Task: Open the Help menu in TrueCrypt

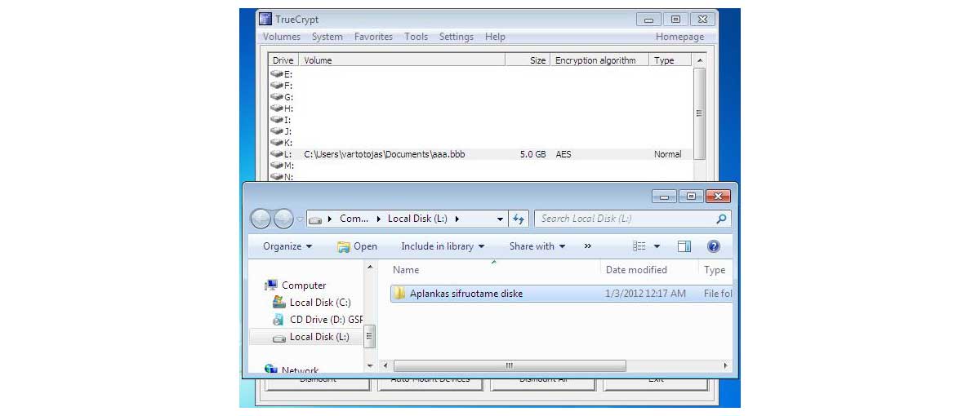Action: point(495,37)
